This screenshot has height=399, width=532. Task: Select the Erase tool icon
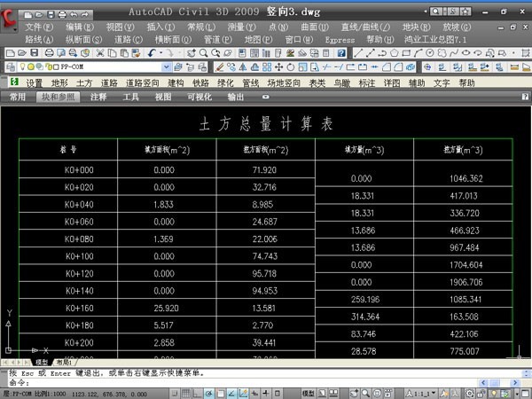220,67
